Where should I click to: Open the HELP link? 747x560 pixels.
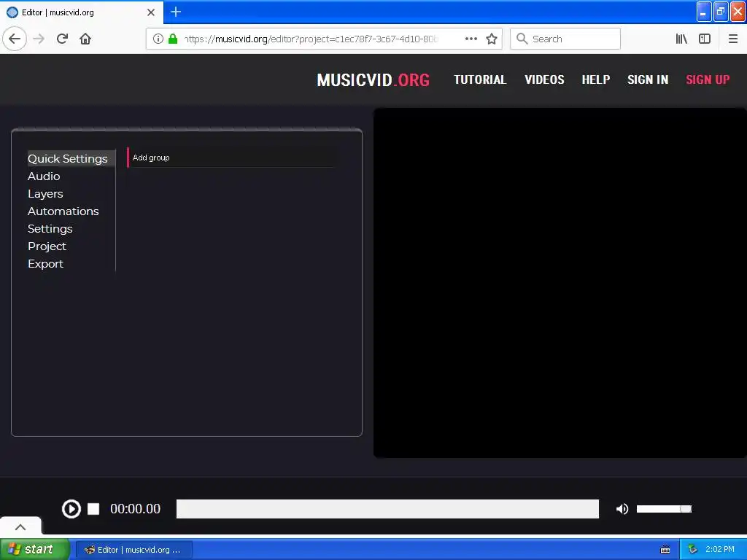[x=595, y=79]
